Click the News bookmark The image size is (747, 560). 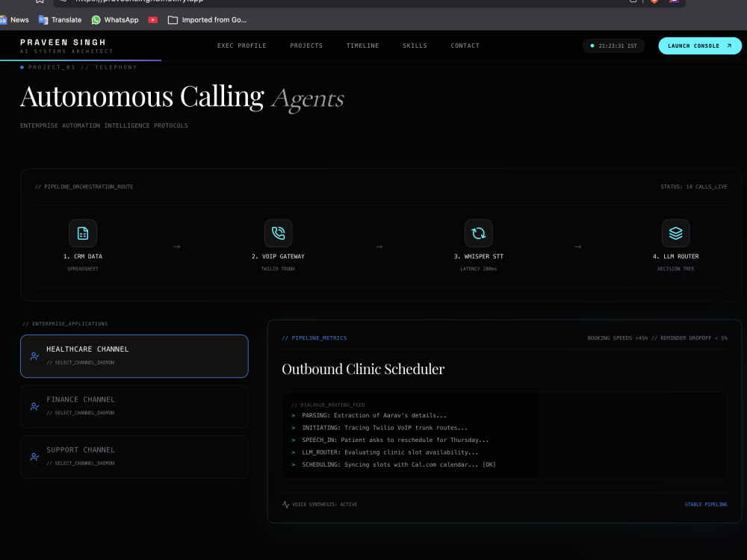(x=14, y=20)
